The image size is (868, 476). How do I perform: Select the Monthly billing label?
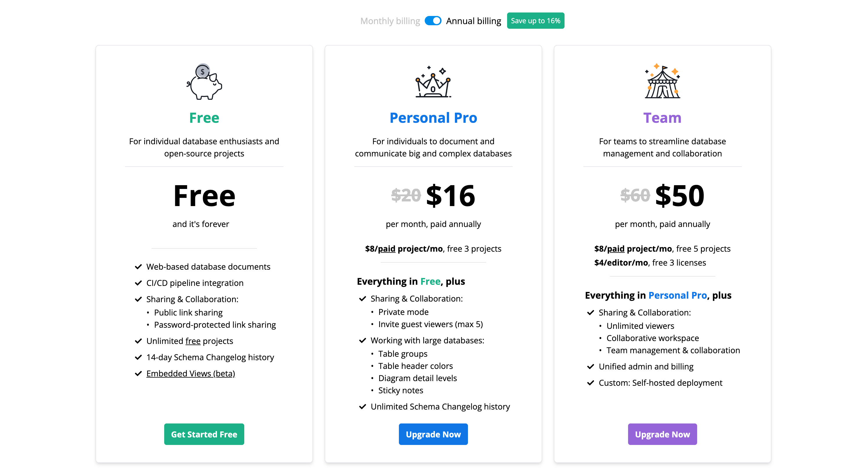pyautogui.click(x=390, y=21)
